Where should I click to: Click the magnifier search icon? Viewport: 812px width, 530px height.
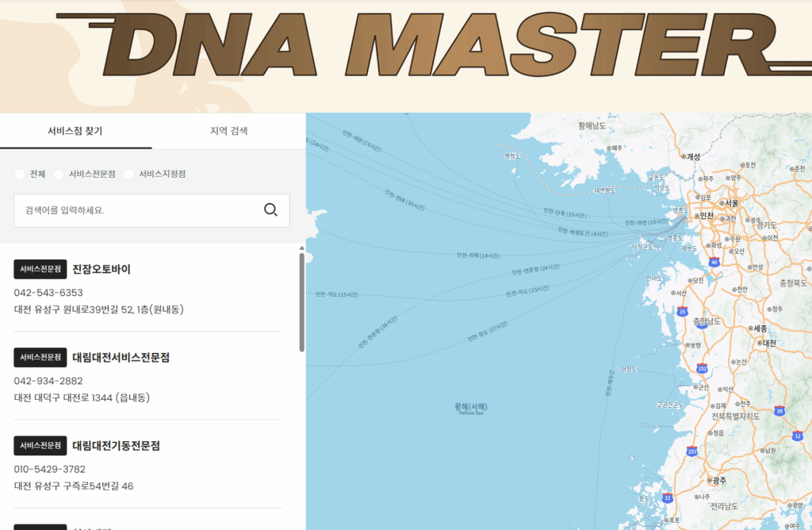(271, 209)
